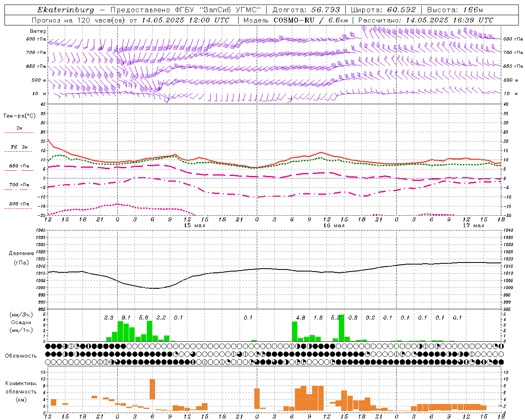
Task: Click the Конвективн. облачность label
Action: point(21,387)
